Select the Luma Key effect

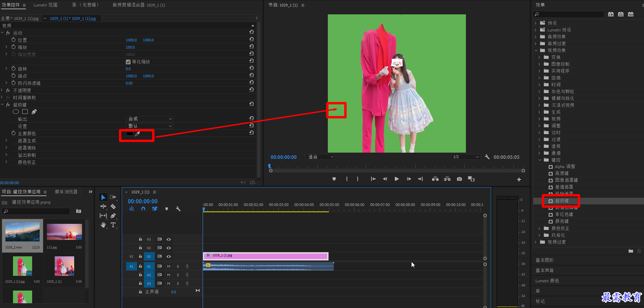562,173
